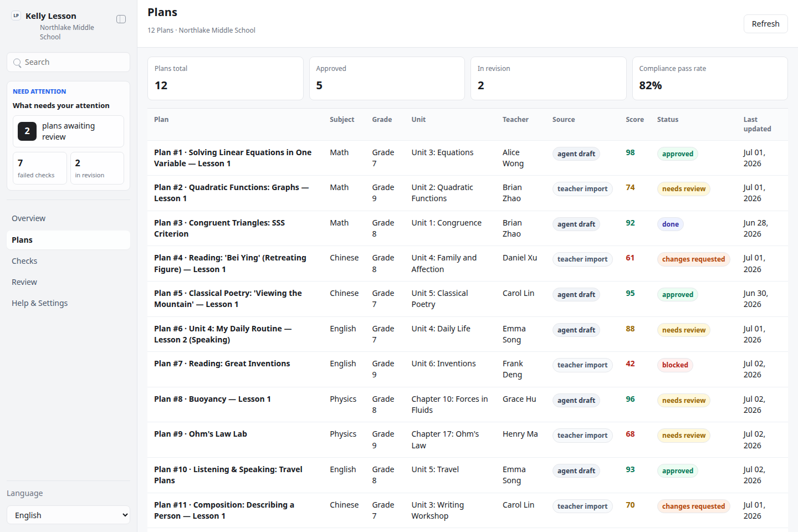Sort by the Status column header
The image size is (798, 532).
(x=667, y=120)
